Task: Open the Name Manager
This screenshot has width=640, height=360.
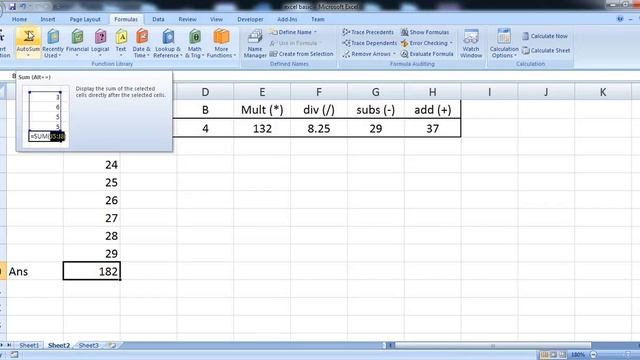Action: coord(255,43)
